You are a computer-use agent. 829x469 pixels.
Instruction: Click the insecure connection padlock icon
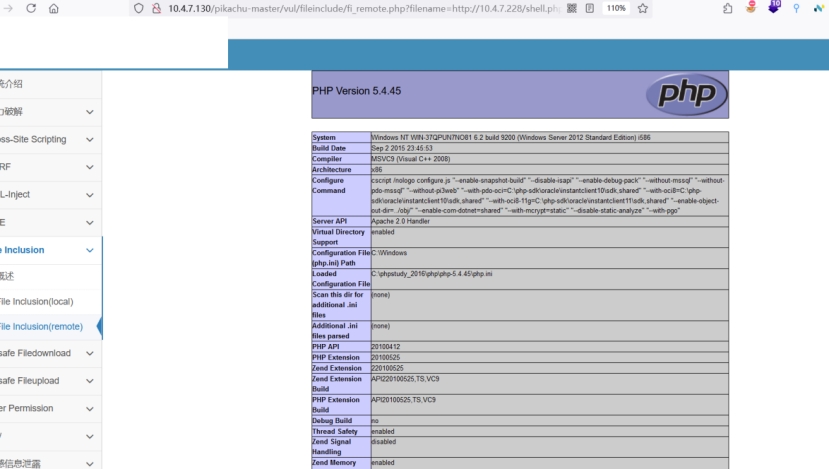click(156, 8)
